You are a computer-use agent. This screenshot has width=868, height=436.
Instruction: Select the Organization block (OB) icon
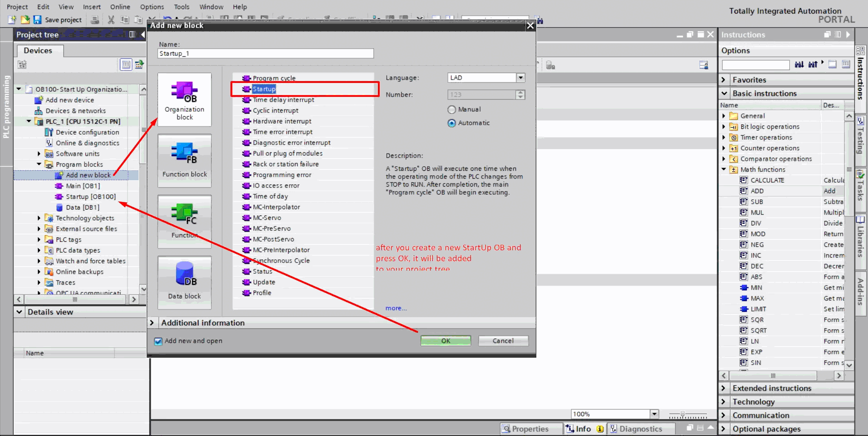185,100
